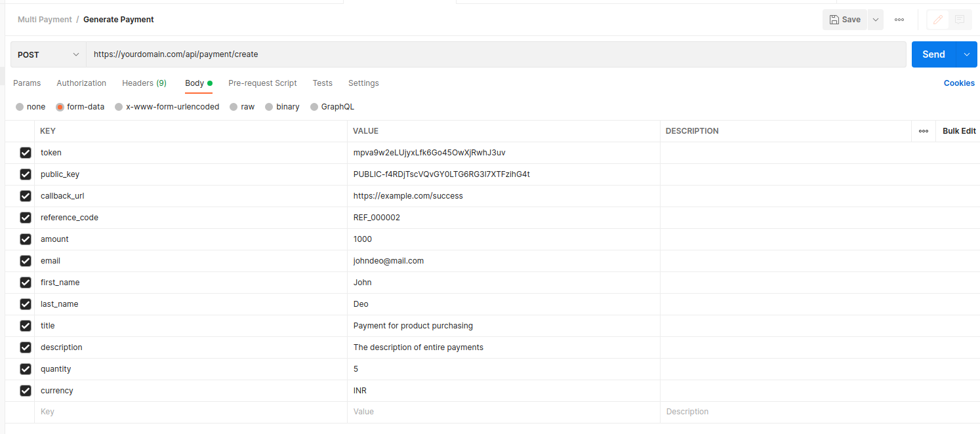Open the table column options three-dot icon
Screen dimensions: 980x434
(924, 131)
